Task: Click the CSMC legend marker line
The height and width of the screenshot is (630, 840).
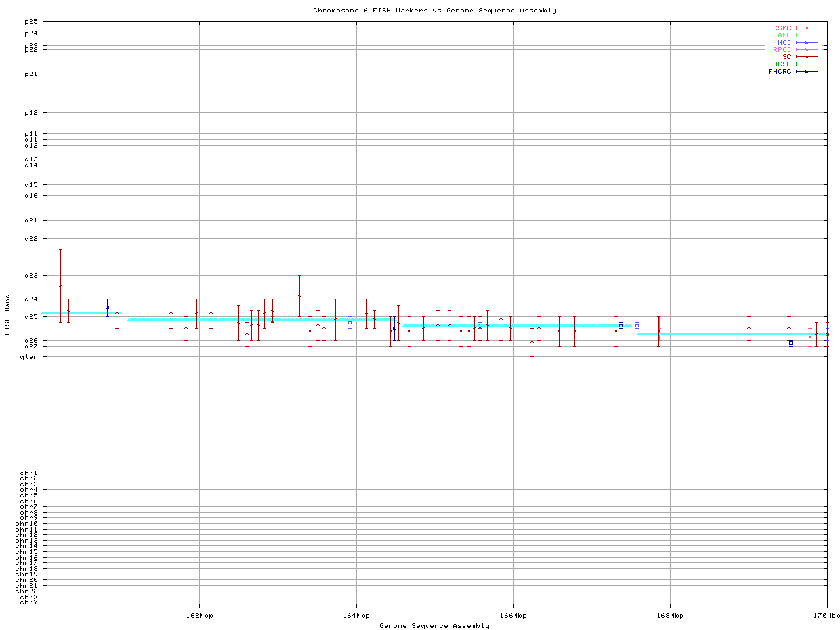Action: pos(807,28)
